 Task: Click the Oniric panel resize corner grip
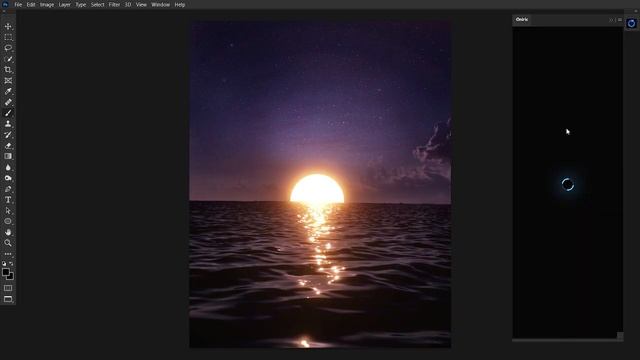tap(620, 336)
